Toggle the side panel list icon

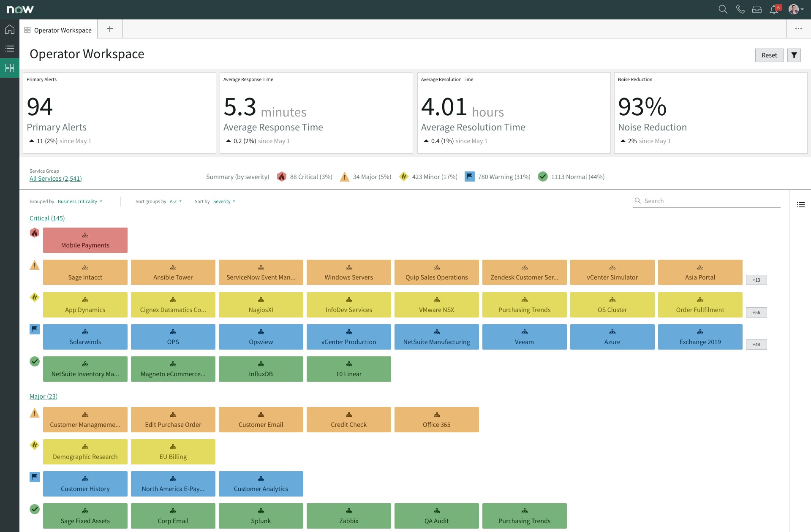[x=800, y=205]
